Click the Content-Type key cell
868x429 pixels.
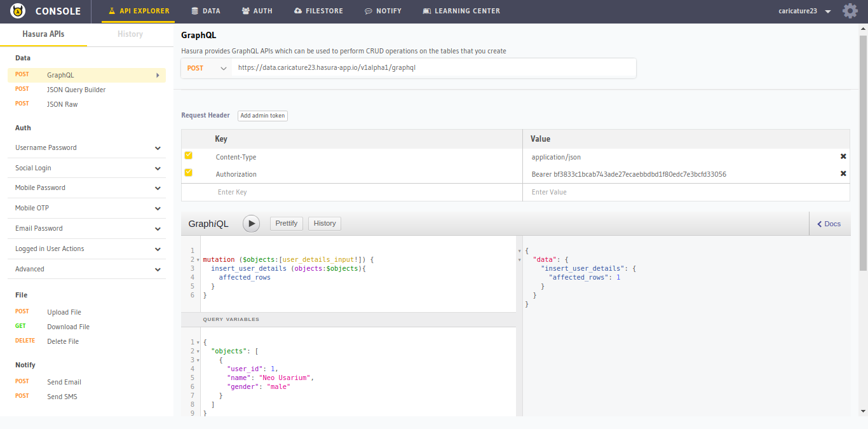pyautogui.click(x=236, y=157)
